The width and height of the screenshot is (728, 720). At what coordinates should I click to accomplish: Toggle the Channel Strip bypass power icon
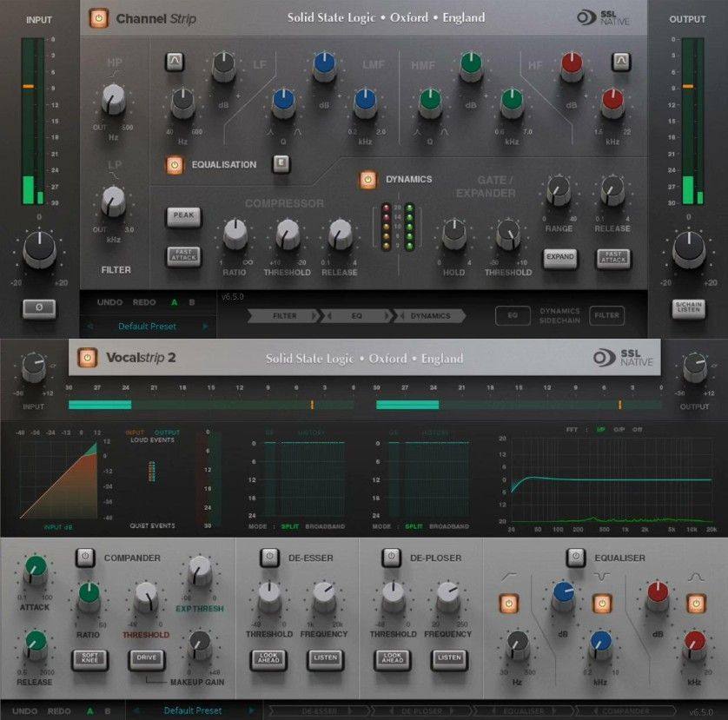97,18
